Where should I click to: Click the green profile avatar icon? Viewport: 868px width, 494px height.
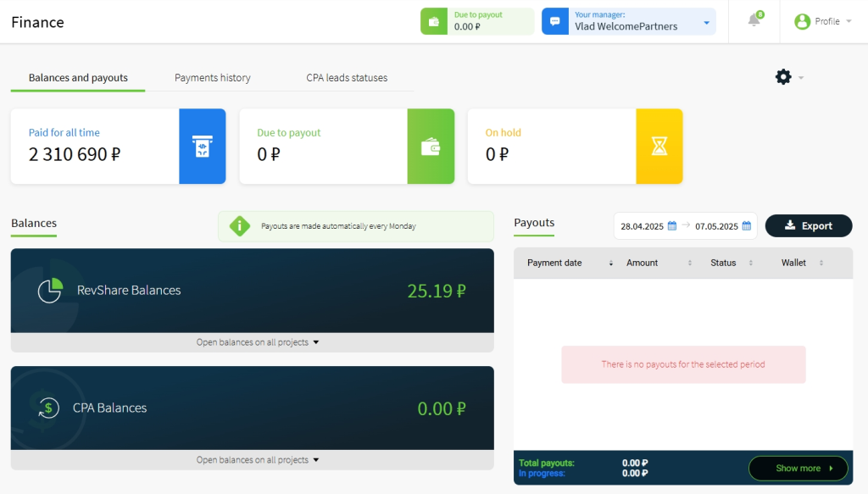click(x=802, y=21)
